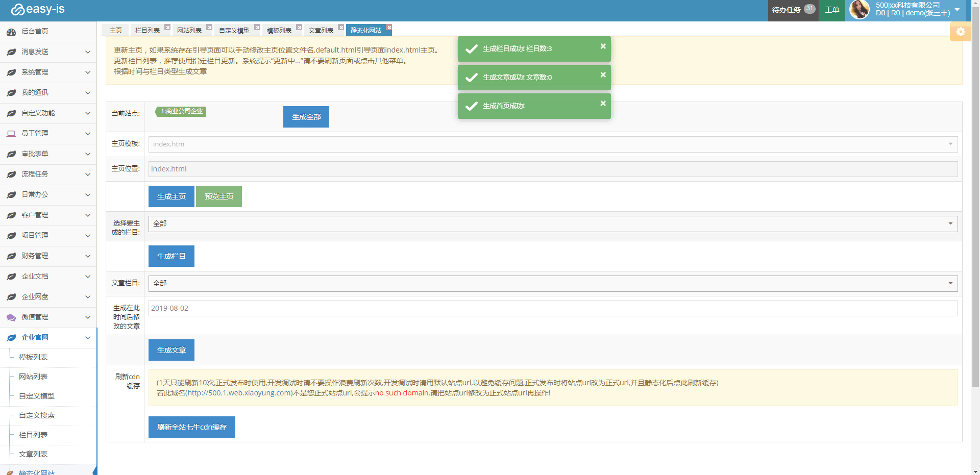The height and width of the screenshot is (475, 980).
Task: Close the 自定义模型 tab
Action: click(x=257, y=27)
